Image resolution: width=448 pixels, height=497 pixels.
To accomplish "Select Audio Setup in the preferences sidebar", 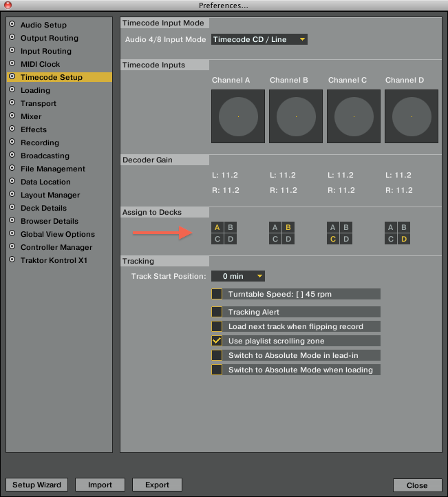I will click(43, 25).
